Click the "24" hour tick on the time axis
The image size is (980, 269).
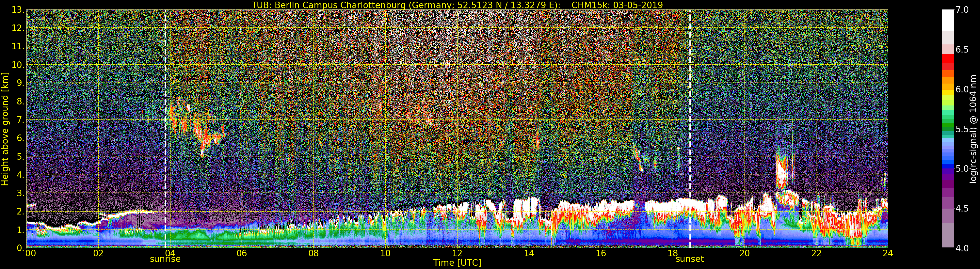(888, 253)
